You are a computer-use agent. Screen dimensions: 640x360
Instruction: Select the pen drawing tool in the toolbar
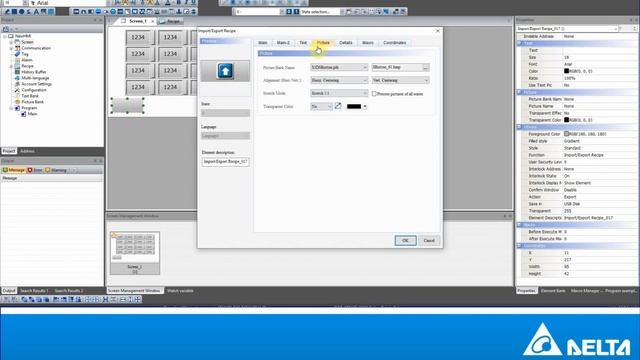click(7, 12)
